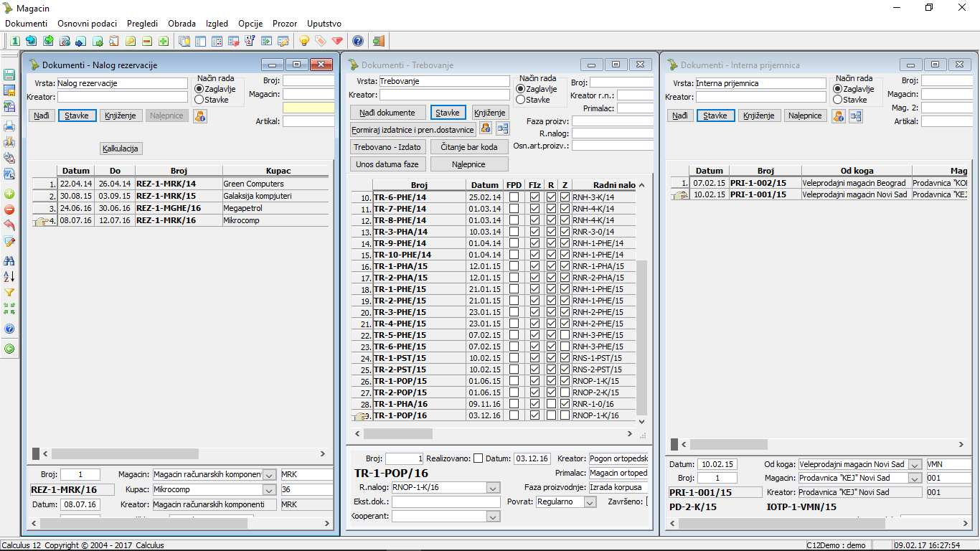Screen dimensions: 980x551
Task: Toggle the Realizovano checkbox
Action: 478,458
